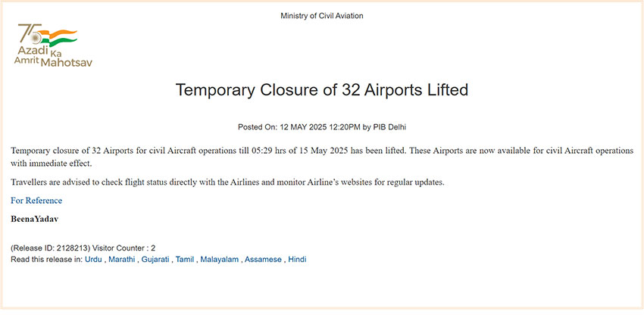Click the paragraph about closure being lifted
This screenshot has width=644, height=315.
(x=322, y=157)
